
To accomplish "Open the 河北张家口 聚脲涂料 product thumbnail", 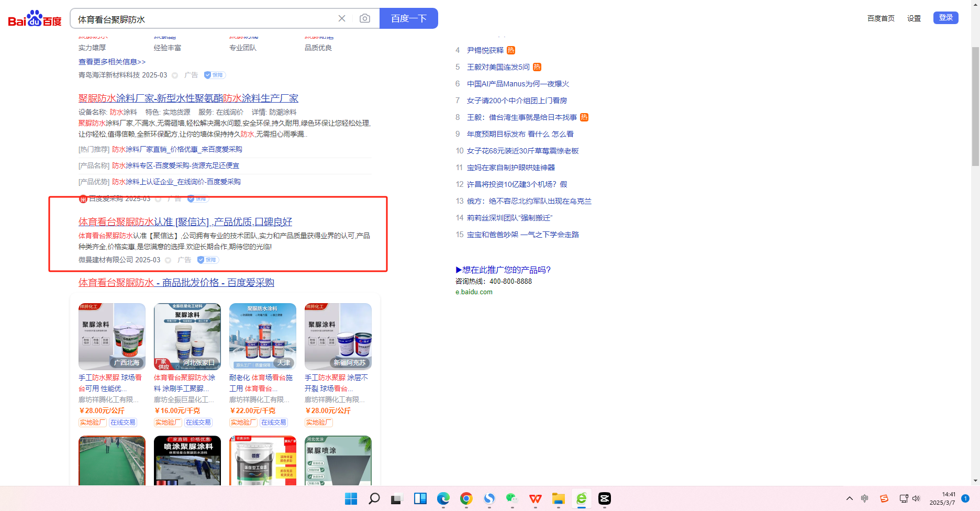I will (187, 337).
